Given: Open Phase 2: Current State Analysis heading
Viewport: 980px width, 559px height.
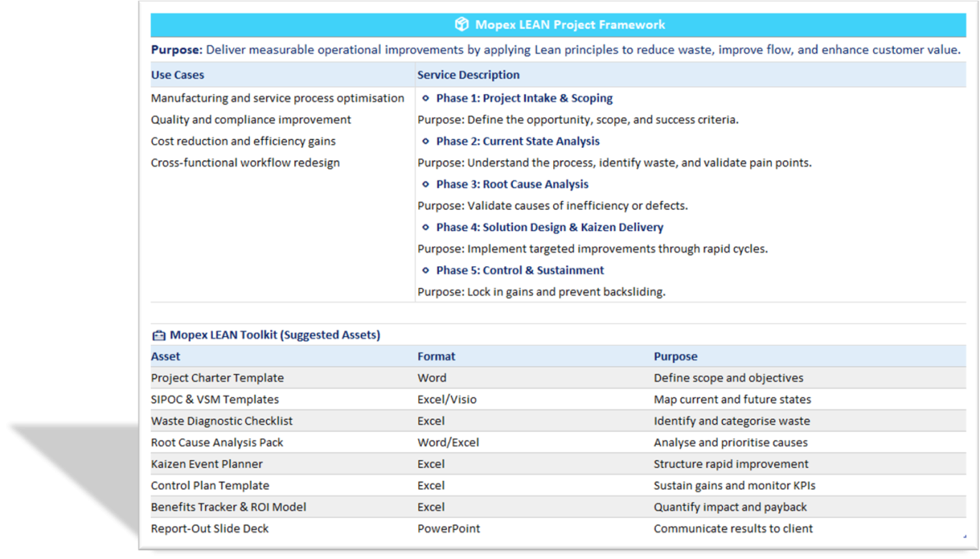Looking at the screenshot, I should pos(517,141).
